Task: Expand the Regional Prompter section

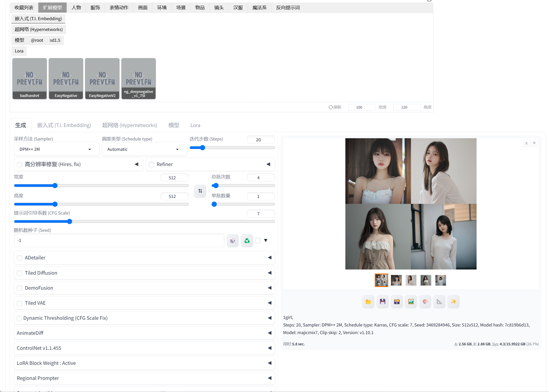Action: pos(144,378)
